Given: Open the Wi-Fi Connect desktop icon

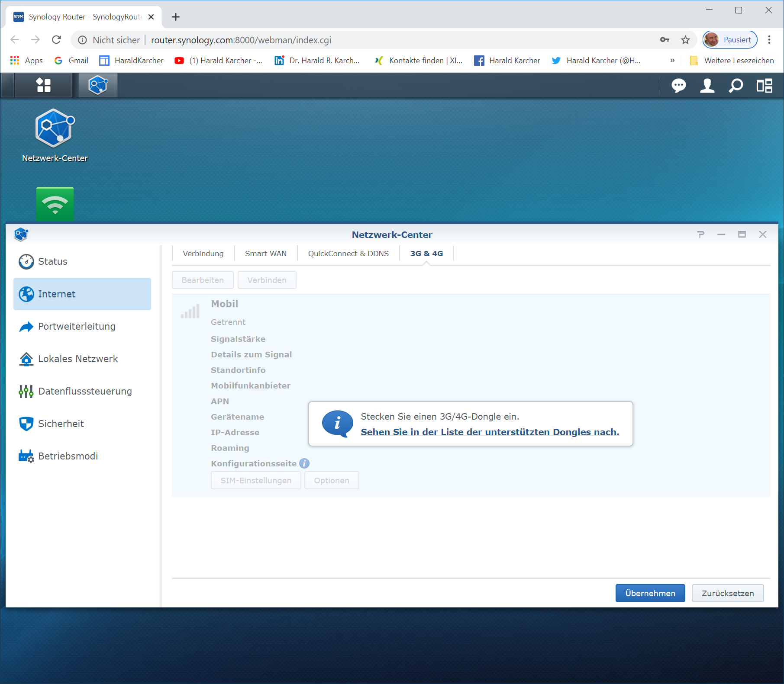Looking at the screenshot, I should [x=55, y=204].
